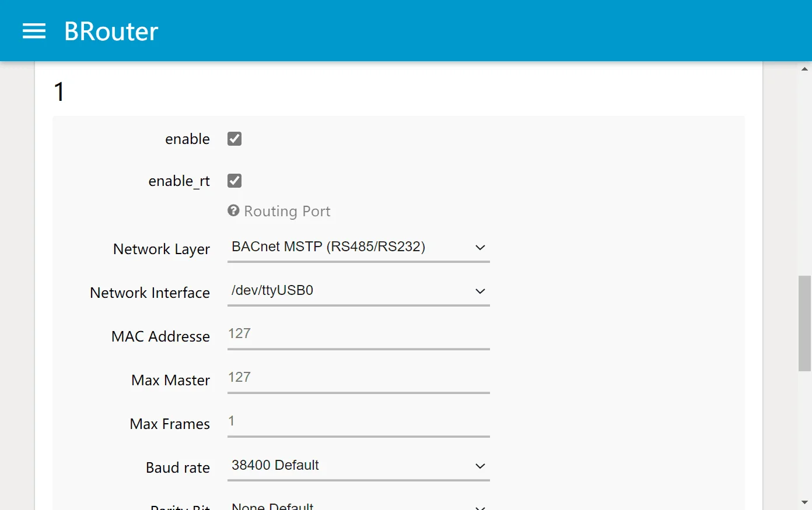The height and width of the screenshot is (510, 812).
Task: Open the hamburger navigation menu
Action: click(34, 31)
